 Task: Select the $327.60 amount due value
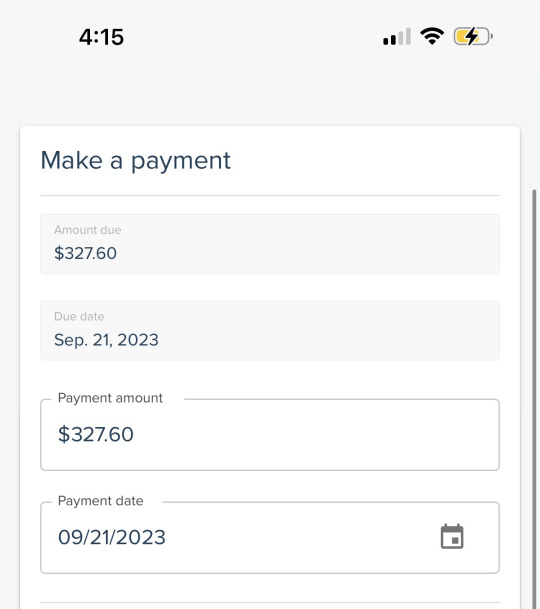85,253
